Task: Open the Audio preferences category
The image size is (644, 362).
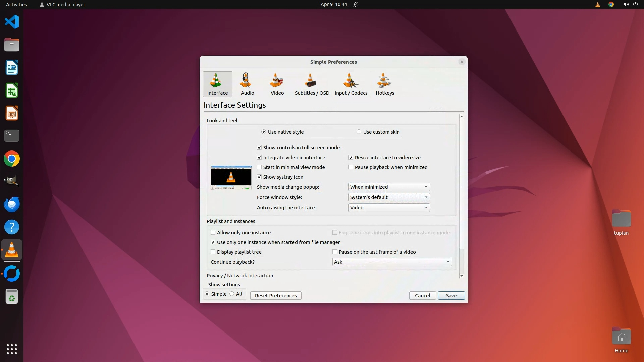Action: [247, 84]
